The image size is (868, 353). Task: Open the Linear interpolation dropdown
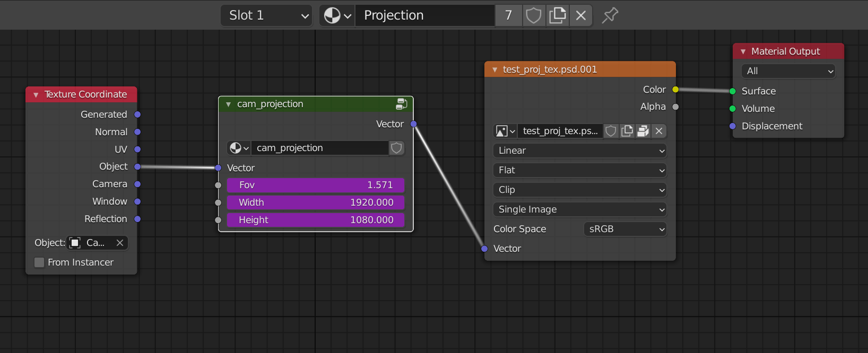[x=580, y=151]
